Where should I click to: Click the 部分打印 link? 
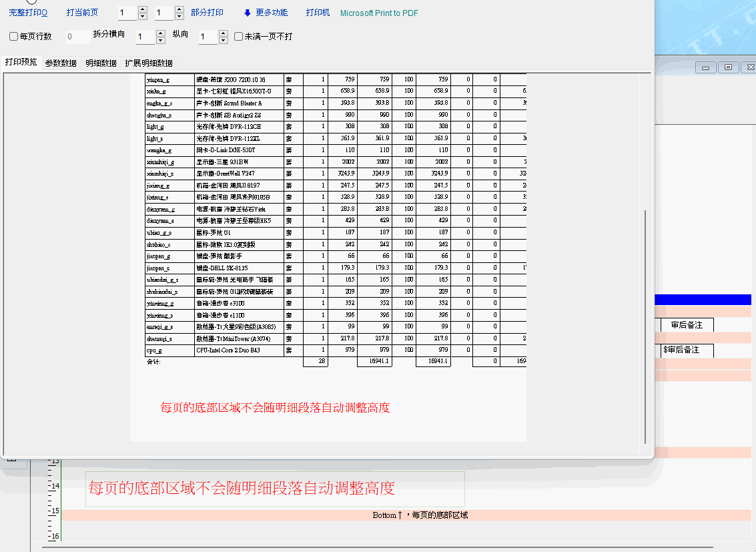click(207, 13)
